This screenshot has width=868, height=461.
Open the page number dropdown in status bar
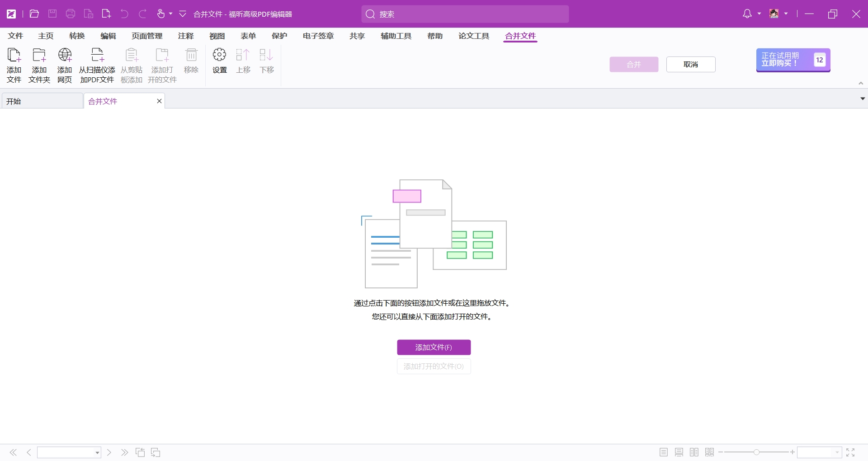click(97, 453)
